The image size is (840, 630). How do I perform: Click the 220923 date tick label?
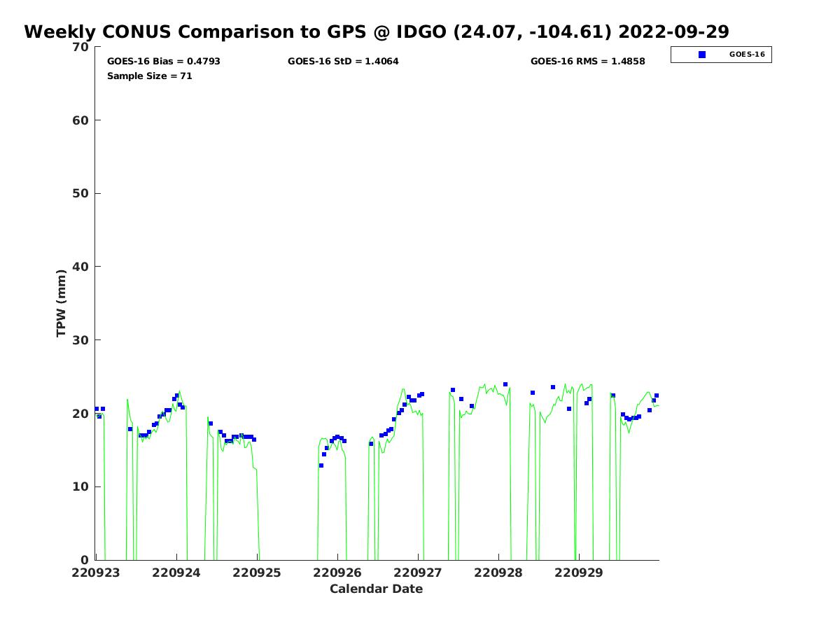point(96,573)
